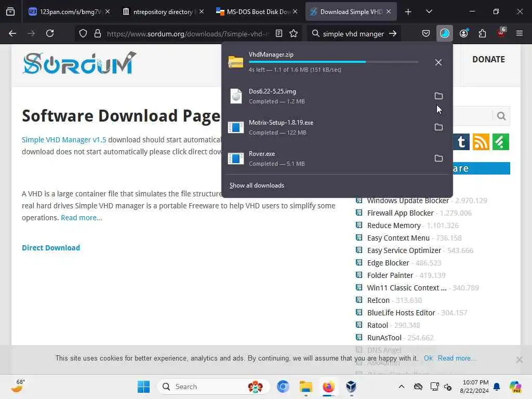Dismiss the cookie notice bar
This screenshot has width=532, height=399.
coord(519,360)
